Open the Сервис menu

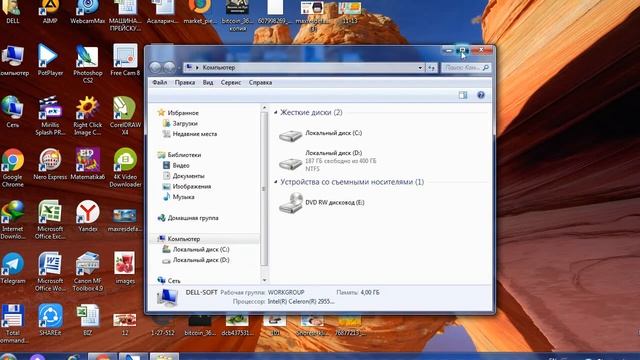click(231, 82)
